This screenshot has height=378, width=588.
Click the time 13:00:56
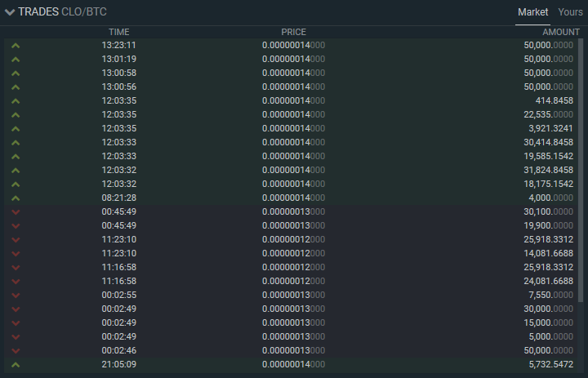(119, 87)
